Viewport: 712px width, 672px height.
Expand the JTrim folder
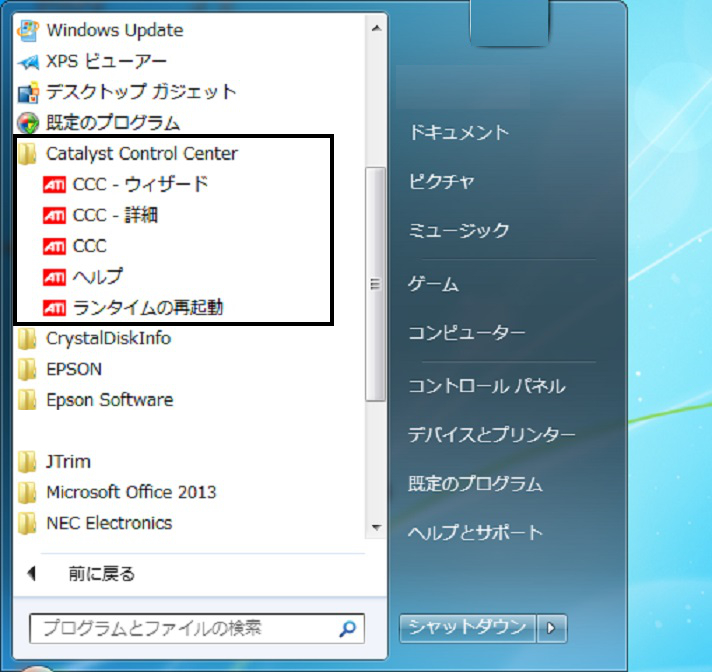[x=69, y=462]
